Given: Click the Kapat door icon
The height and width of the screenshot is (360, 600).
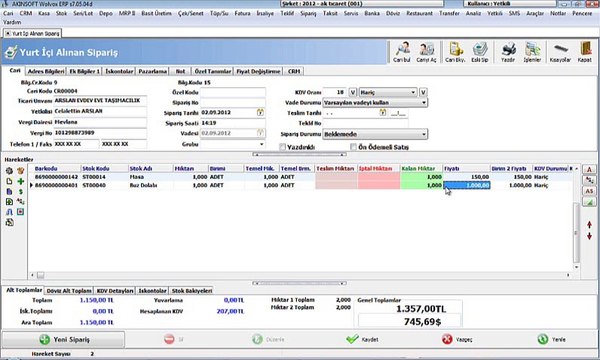Looking at the screenshot, I should (x=585, y=52).
